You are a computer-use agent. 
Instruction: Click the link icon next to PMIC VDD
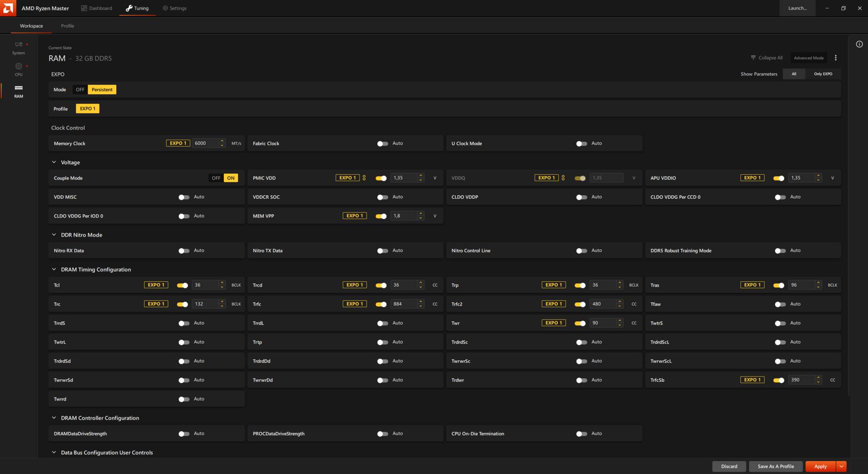[365, 178]
